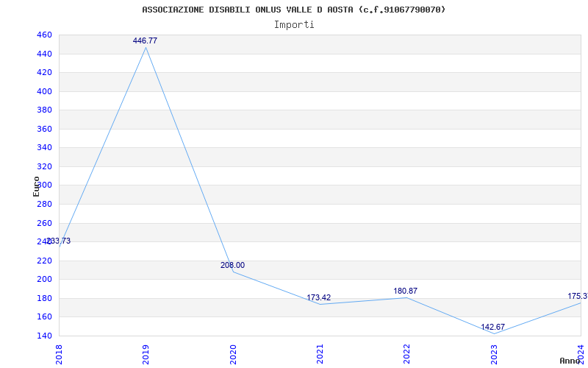Click the 400 y-axis value
The height and width of the screenshot is (368, 588).
[44, 91]
